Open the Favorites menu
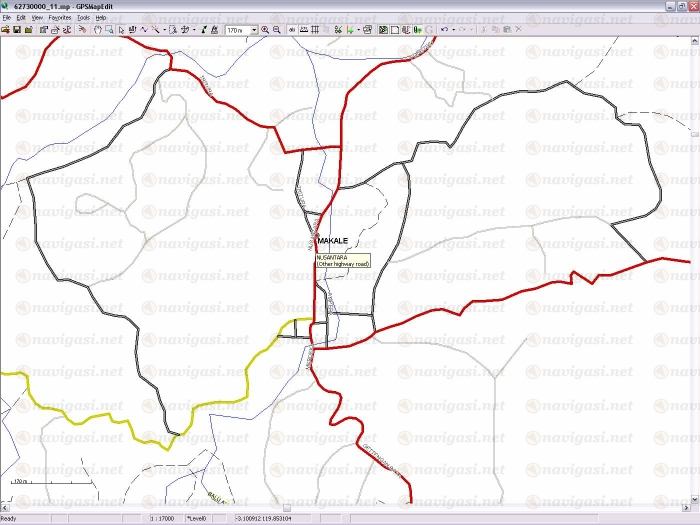 pos(60,18)
